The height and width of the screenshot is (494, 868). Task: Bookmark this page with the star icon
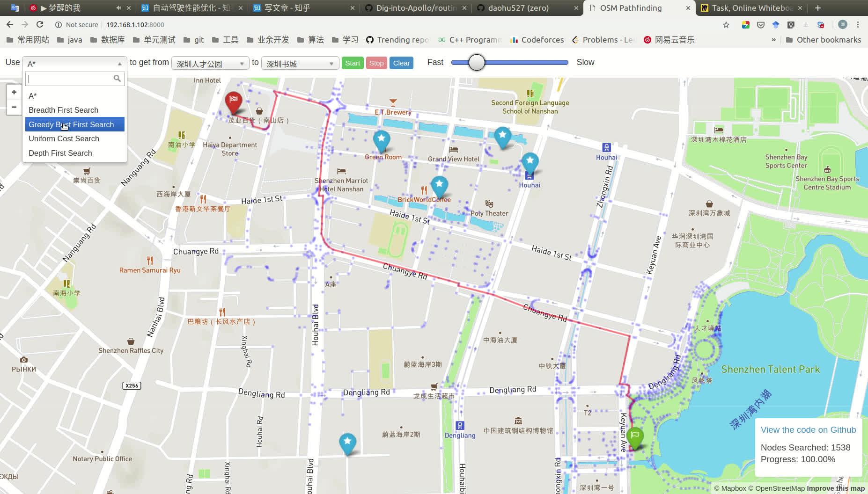(726, 25)
